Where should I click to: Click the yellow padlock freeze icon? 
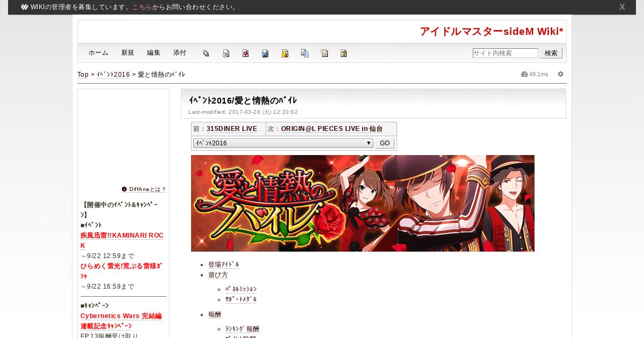tap(285, 53)
